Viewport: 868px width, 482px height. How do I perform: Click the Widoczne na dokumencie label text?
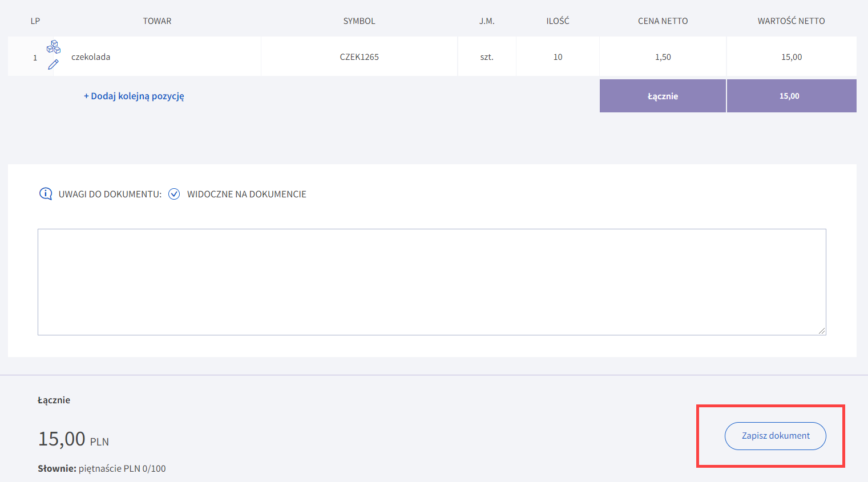247,194
